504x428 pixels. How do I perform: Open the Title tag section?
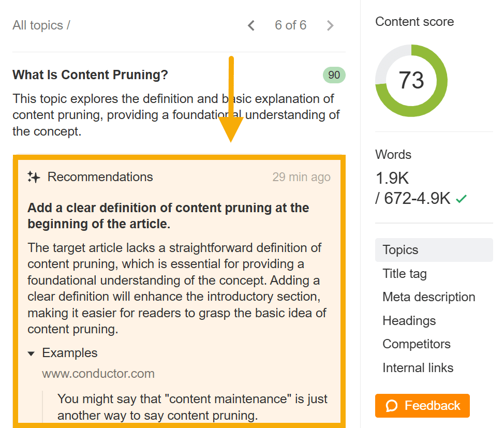coord(405,274)
